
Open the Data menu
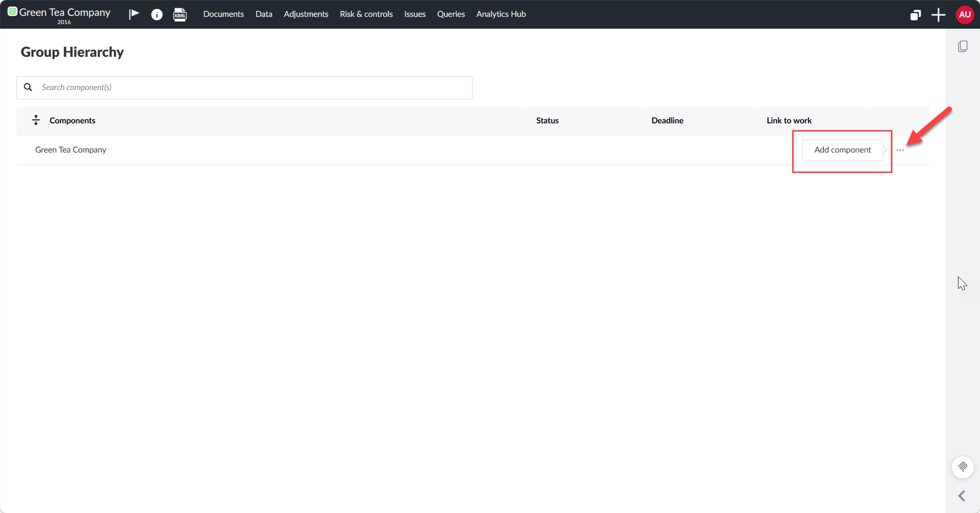point(264,14)
